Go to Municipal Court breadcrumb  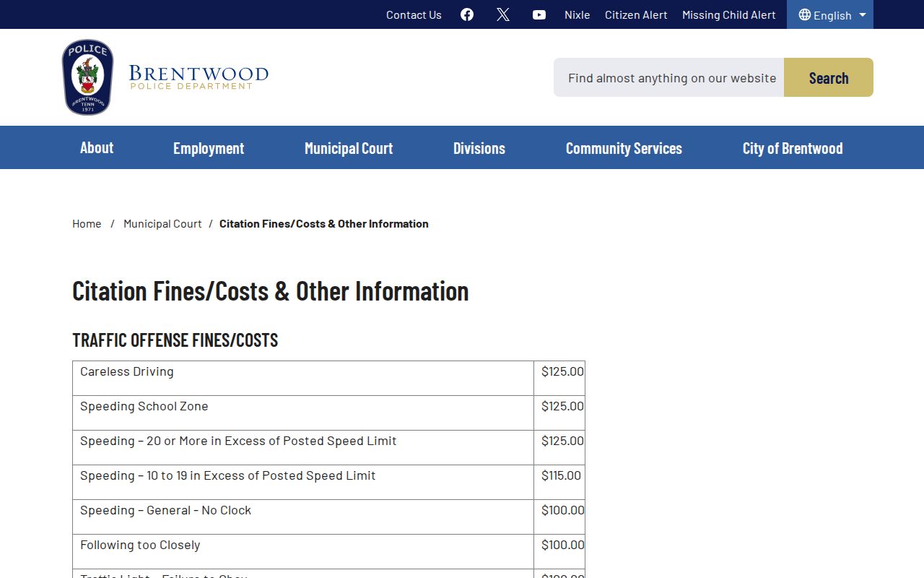click(x=162, y=223)
